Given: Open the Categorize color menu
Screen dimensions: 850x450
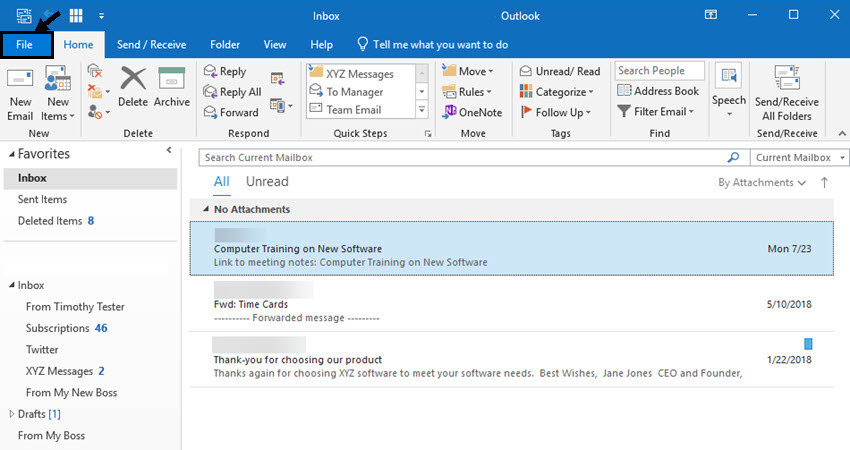Looking at the screenshot, I should point(557,92).
